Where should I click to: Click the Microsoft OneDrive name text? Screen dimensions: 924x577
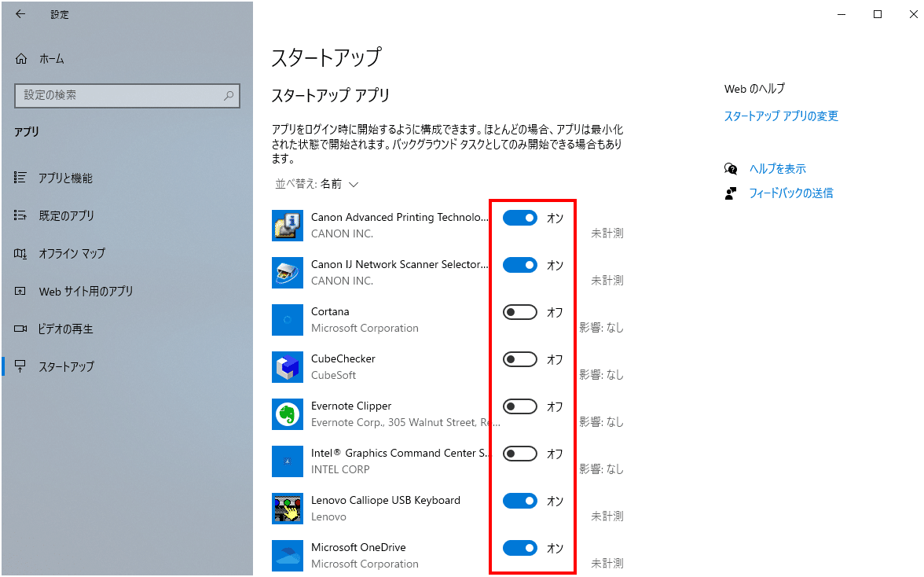[358, 548]
